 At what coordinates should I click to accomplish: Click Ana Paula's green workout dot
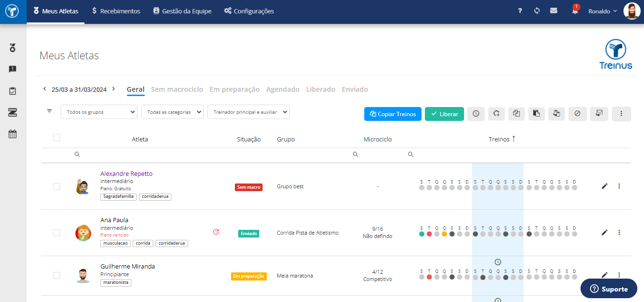point(422,234)
